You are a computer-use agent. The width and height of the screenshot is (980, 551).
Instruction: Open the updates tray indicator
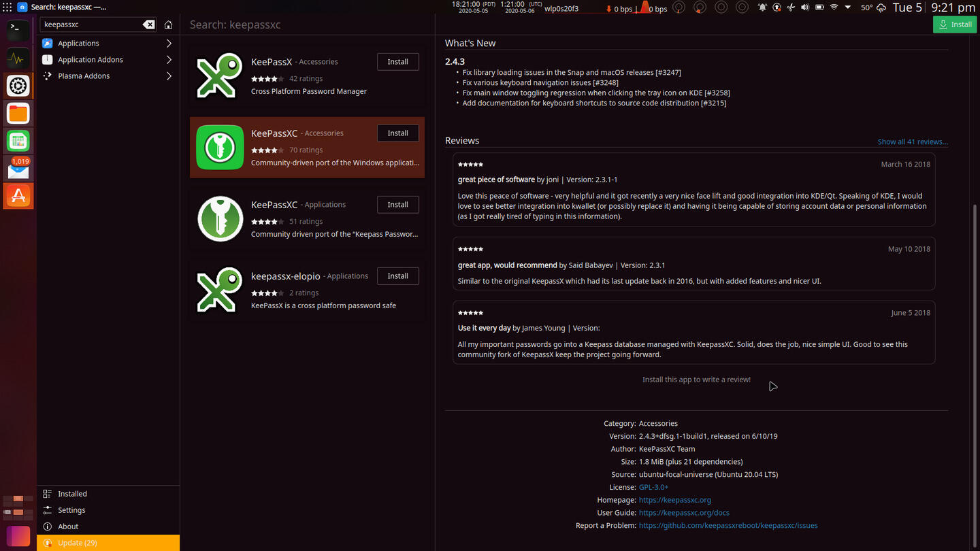[x=777, y=7]
